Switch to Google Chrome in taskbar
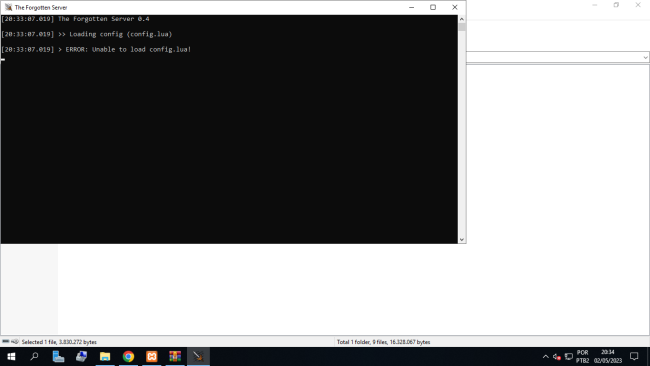This screenshot has width=650, height=366. 129,356
